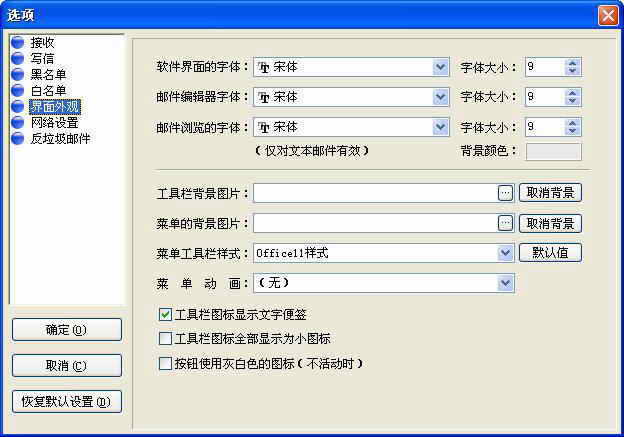Open the 软件界面的字体 font dropdown
624x437 pixels.
click(440, 67)
